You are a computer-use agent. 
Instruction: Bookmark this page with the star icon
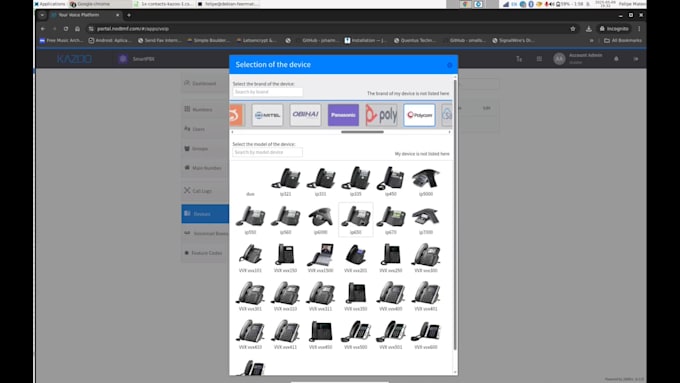[572, 29]
